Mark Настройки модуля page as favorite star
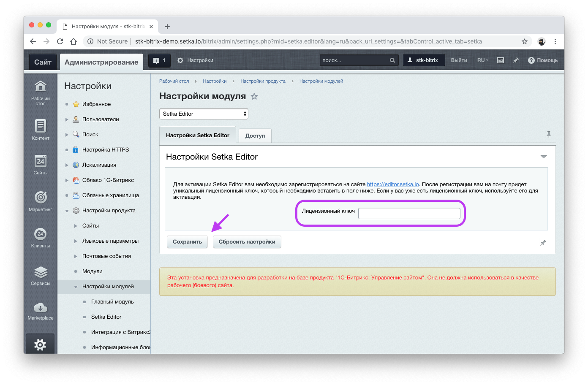The width and height of the screenshot is (588, 385). pos(254,96)
